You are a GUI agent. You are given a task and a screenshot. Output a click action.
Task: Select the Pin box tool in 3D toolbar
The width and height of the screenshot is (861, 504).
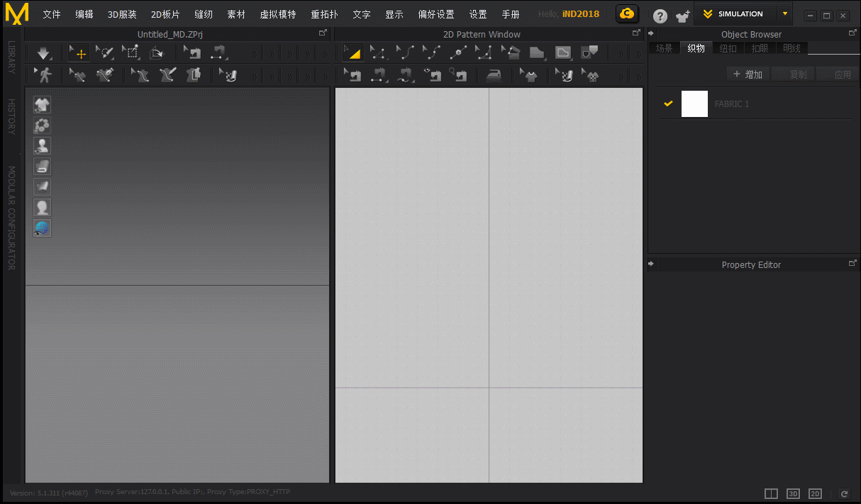pos(131,53)
